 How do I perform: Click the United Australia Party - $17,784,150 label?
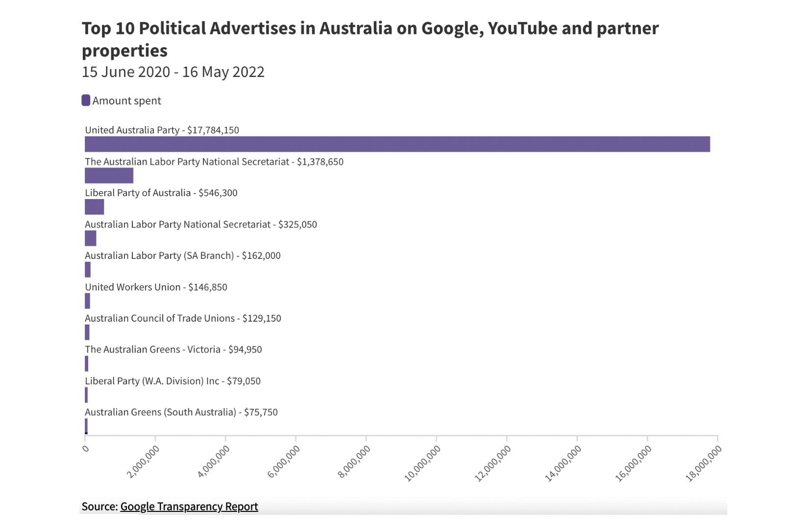click(x=162, y=130)
